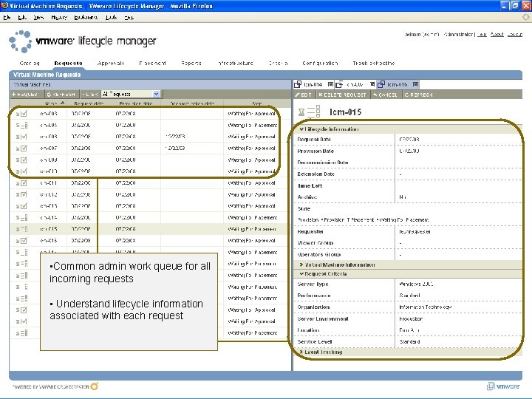Click the window icon on the lcm-014 tab
The width and height of the screenshot is (532, 399).
tap(298, 84)
